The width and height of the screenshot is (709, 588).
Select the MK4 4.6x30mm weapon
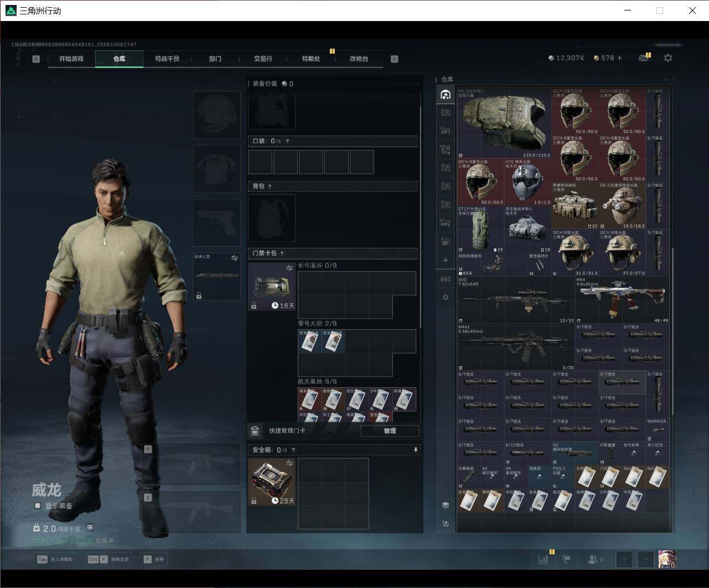622,300
